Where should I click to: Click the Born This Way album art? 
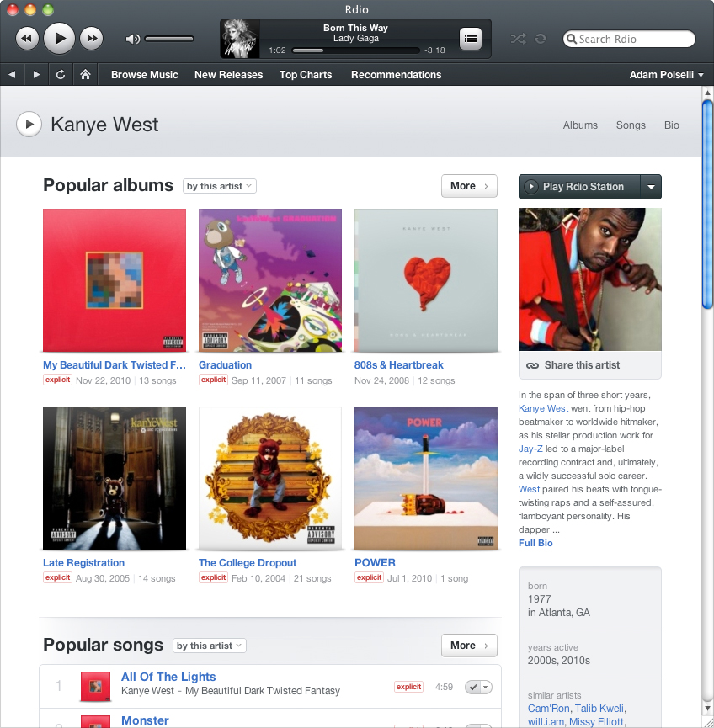click(240, 39)
